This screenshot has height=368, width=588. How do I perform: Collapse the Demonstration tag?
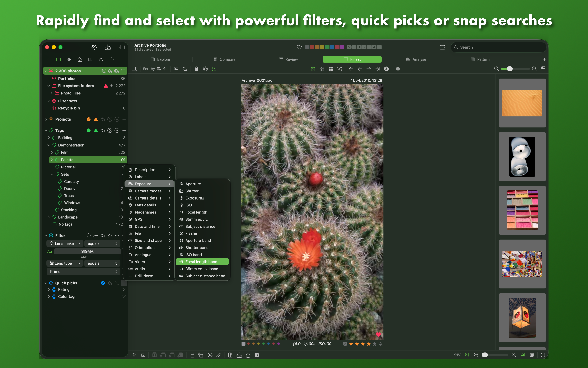pyautogui.click(x=49, y=145)
